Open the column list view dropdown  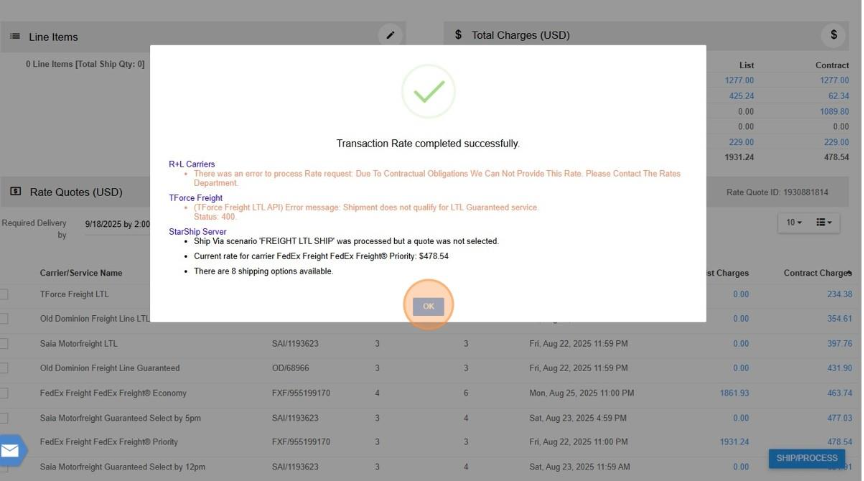825,222
